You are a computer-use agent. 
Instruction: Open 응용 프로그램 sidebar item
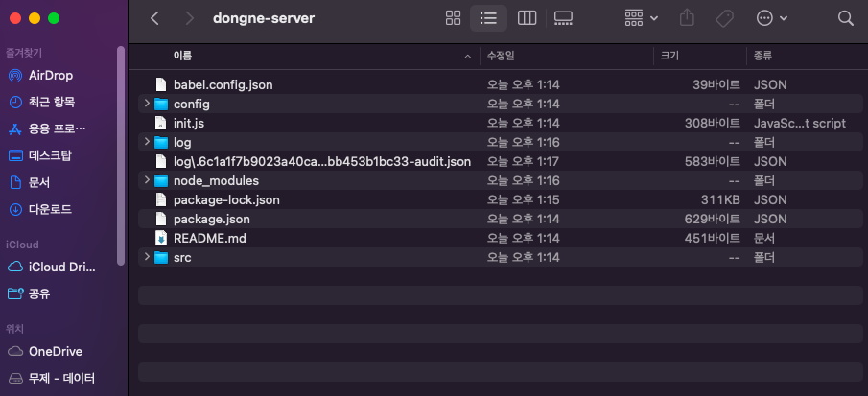(57, 128)
